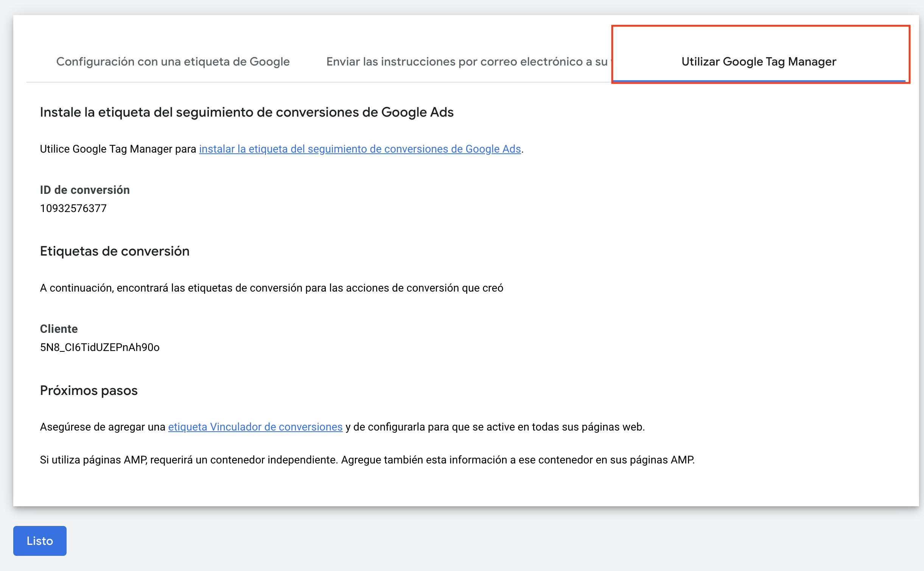The image size is (924, 571).
Task: Open link 'instalar la etiqueta del seguimiento de conversiones'
Action: pos(360,149)
